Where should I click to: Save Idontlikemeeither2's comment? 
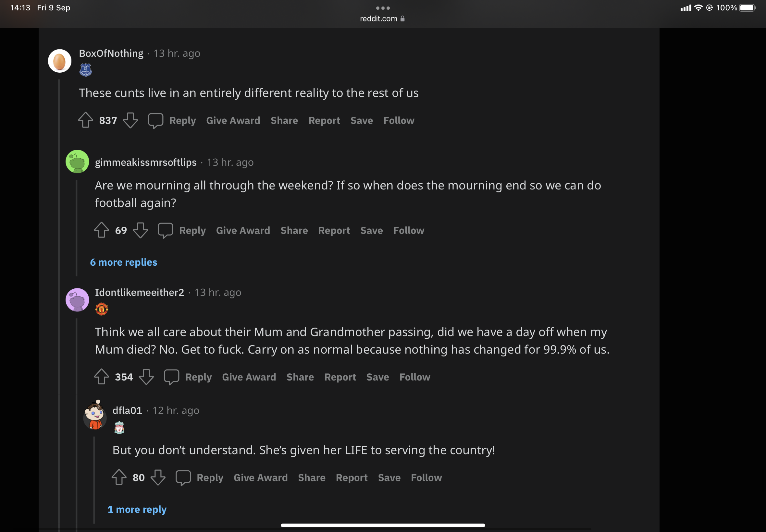click(x=377, y=377)
